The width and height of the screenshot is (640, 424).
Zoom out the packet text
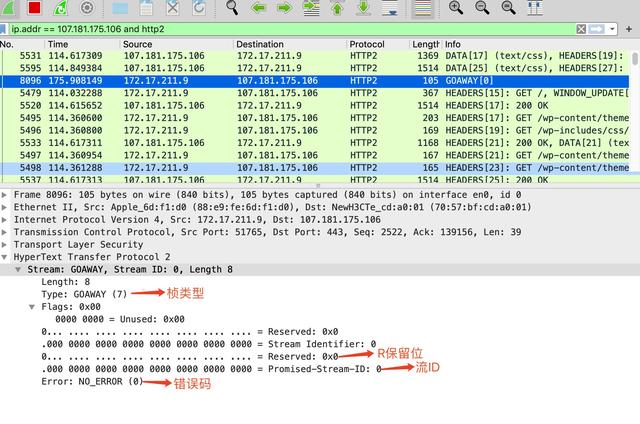pyautogui.click(x=482, y=7)
